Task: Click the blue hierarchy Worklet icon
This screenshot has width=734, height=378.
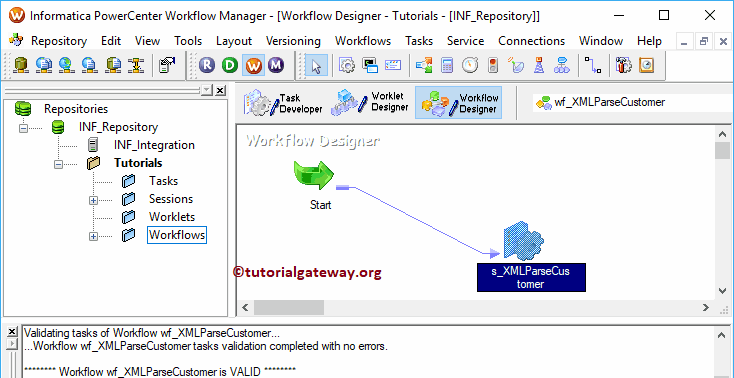Action: click(x=562, y=65)
